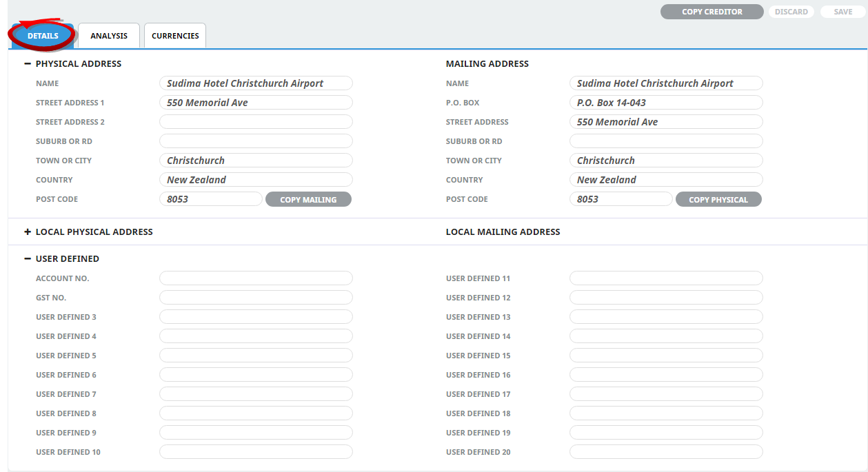868x472 pixels.
Task: Click the GST No. input field
Action: point(256,298)
